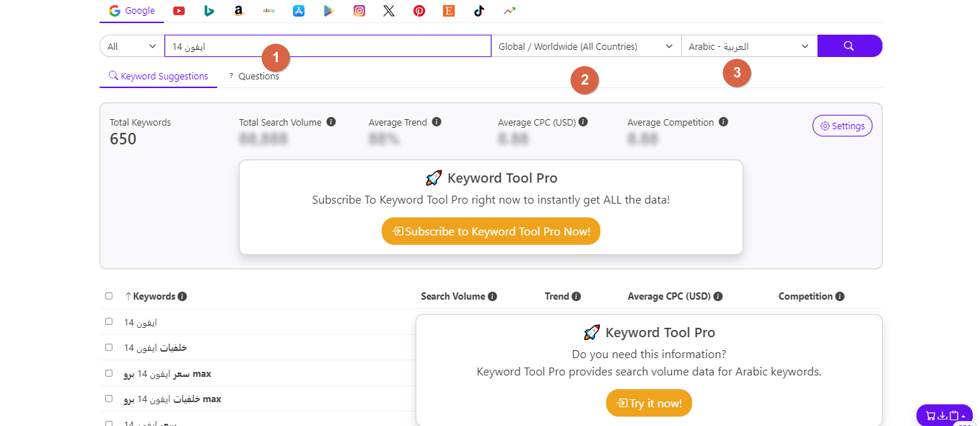Check the box for ايفون 14 row
The image size is (980, 426).
click(109, 321)
